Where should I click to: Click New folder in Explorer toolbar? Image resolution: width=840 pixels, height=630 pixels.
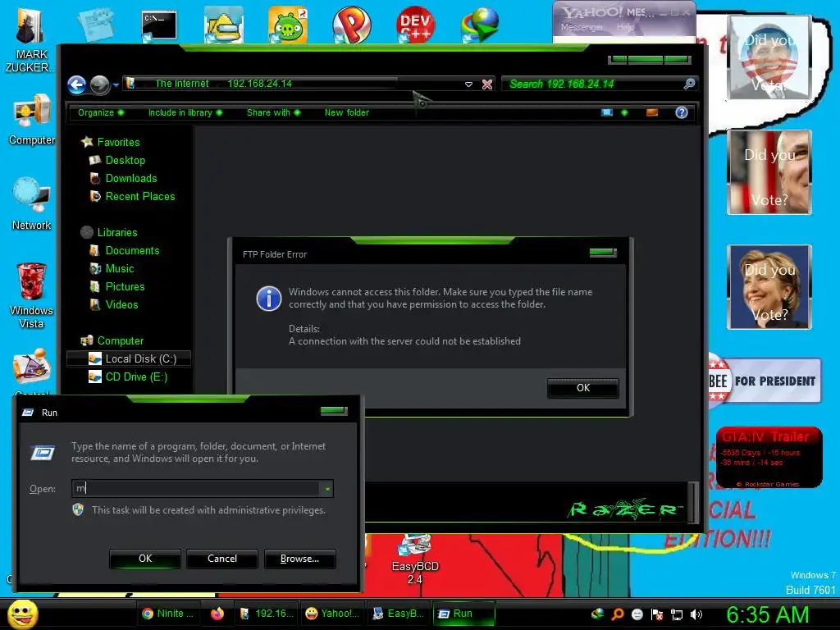point(347,112)
